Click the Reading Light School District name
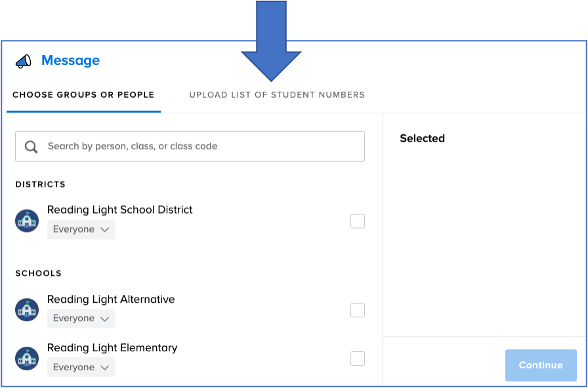Image resolution: width=588 pixels, height=388 pixels. (x=119, y=209)
